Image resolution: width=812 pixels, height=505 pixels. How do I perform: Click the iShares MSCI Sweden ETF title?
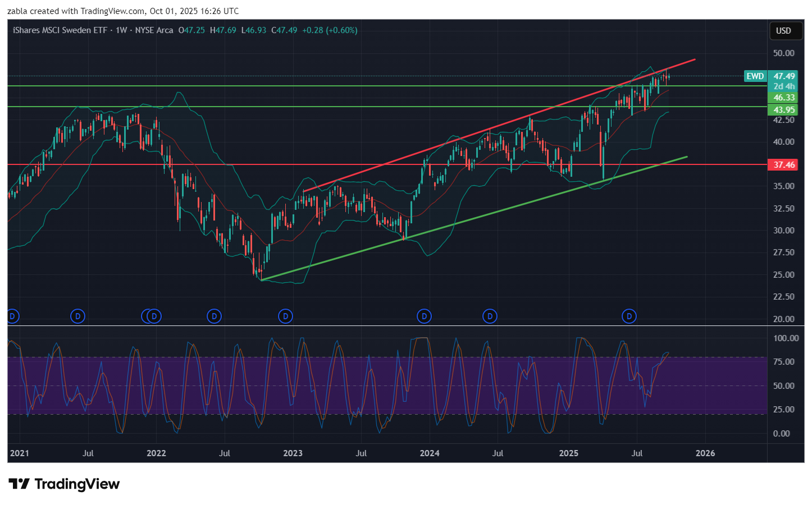click(60, 30)
